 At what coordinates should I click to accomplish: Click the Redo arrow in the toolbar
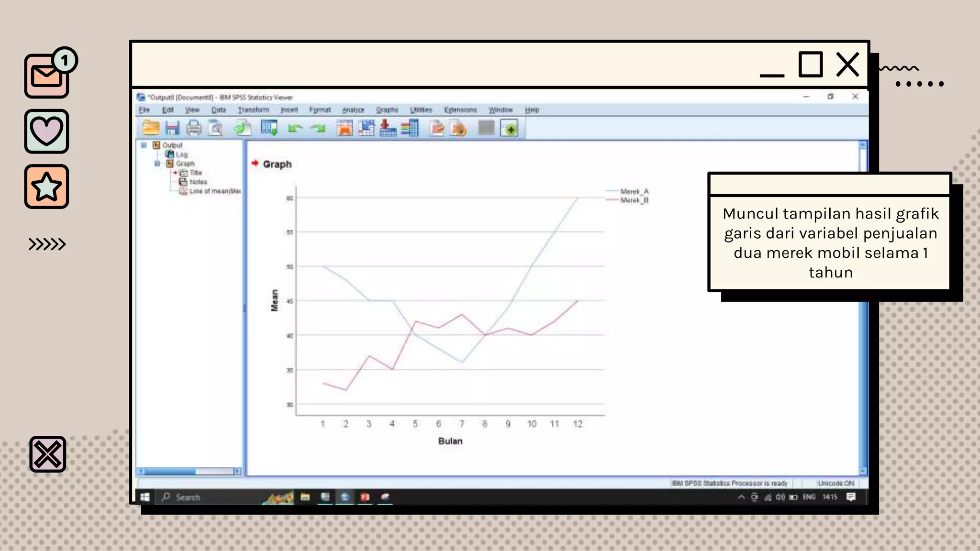point(317,128)
